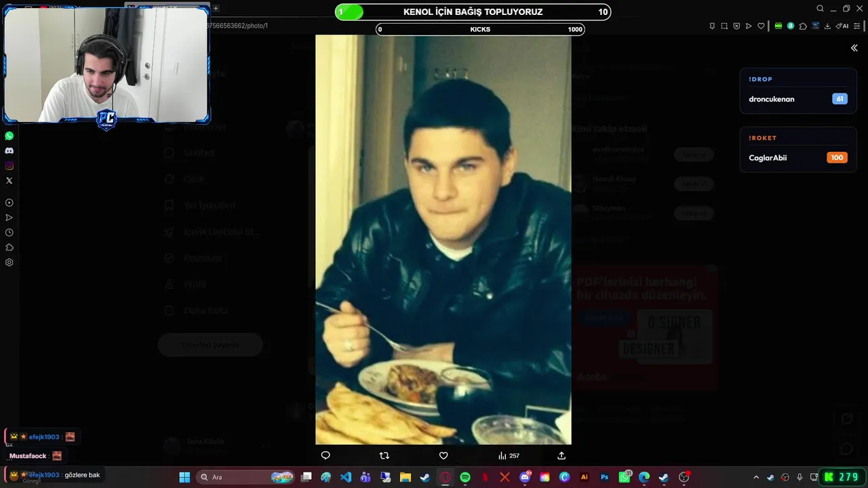The height and width of the screenshot is (488, 868).
Task: Select the !ROKET CaglarAbii card
Action: click(x=798, y=150)
